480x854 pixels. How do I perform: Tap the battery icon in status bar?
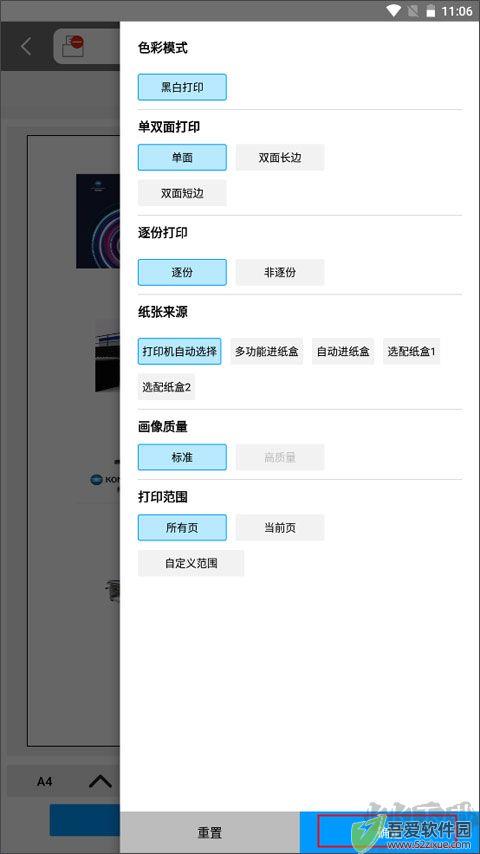pyautogui.click(x=430, y=10)
